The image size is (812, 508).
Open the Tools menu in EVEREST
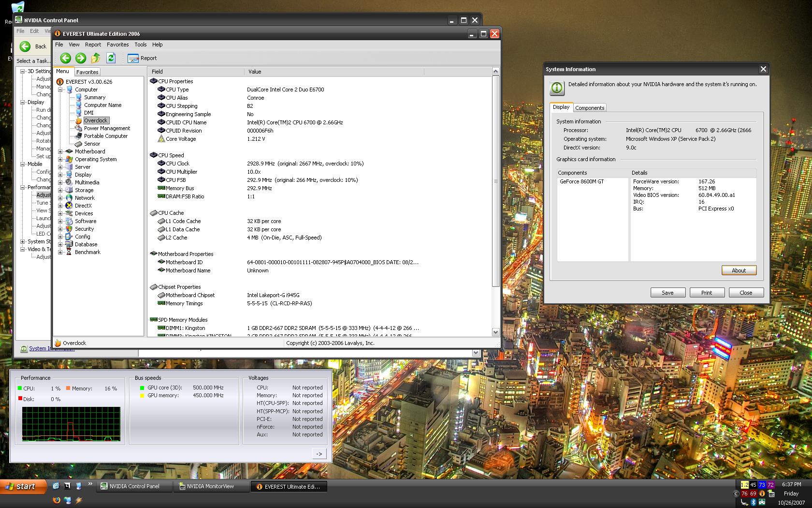[140, 45]
